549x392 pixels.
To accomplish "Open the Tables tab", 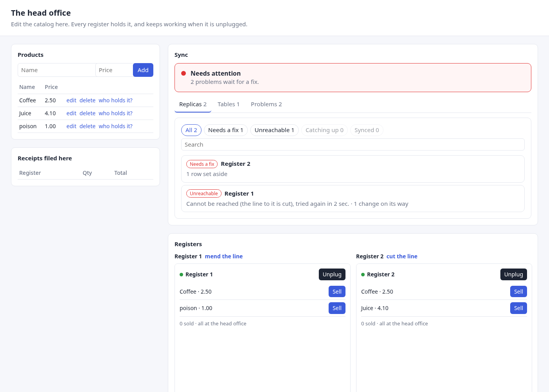I will pyautogui.click(x=229, y=104).
